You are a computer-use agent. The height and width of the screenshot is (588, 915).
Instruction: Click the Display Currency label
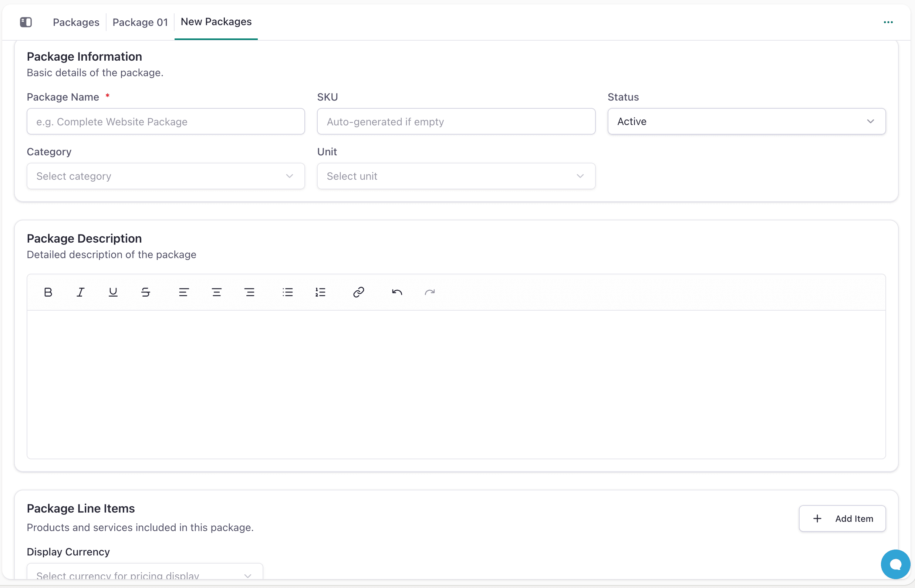point(68,552)
